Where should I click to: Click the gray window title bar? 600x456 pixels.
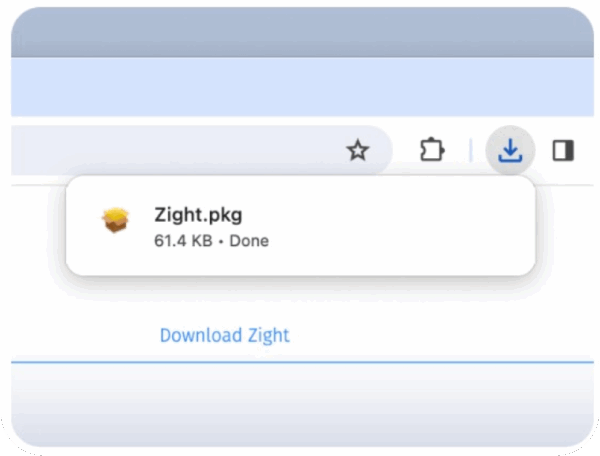300,30
